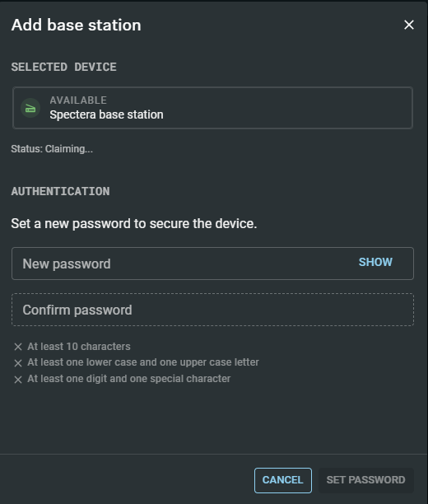428x504 pixels.
Task: Show the new password text
Action: [x=375, y=262]
